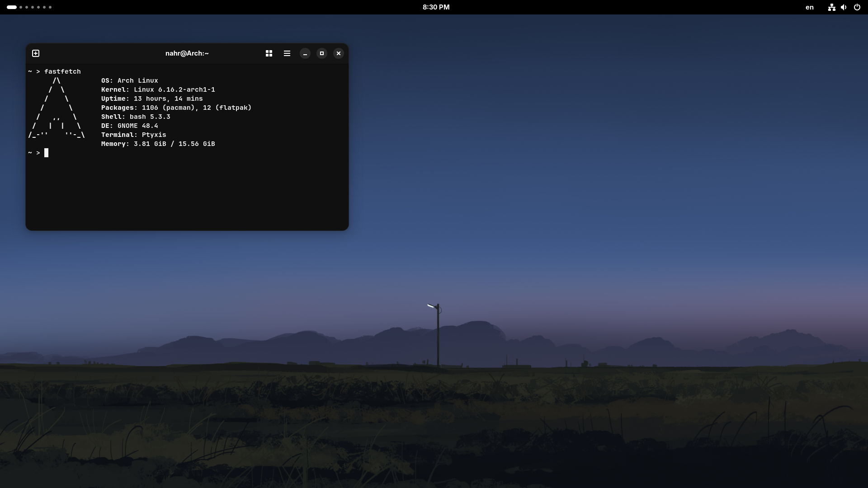Screen dimensions: 868x488
Task: Click the ASCII Arch logo
Action: point(57,108)
